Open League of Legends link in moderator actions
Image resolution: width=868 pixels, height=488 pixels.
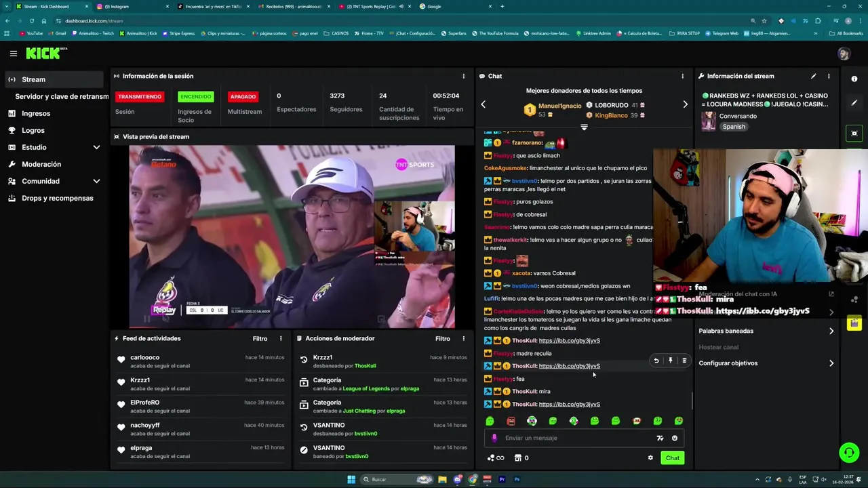(366, 389)
